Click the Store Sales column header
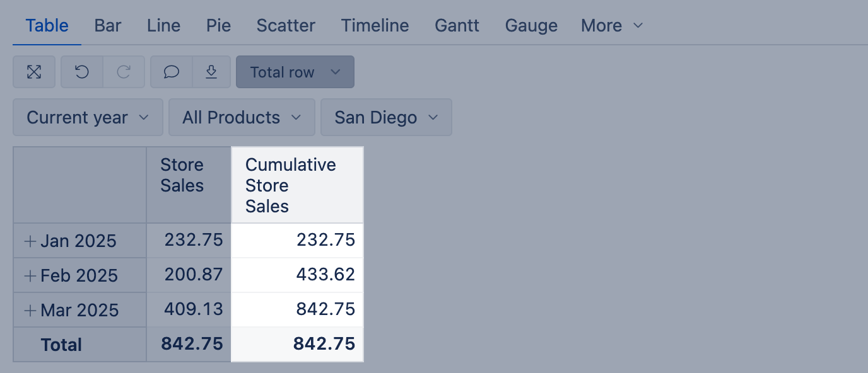This screenshot has height=373, width=868. [182, 175]
